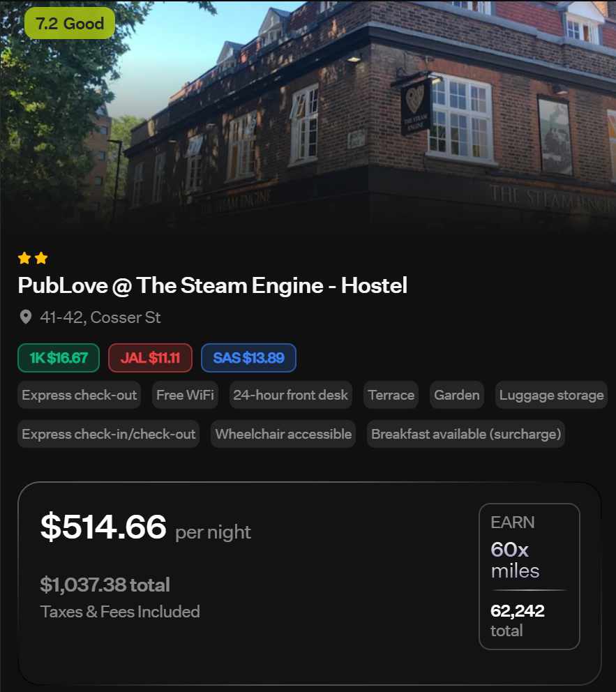Select the SAS $13.89 loyalty badge
Image resolution: width=616 pixels, height=692 pixels.
click(248, 357)
